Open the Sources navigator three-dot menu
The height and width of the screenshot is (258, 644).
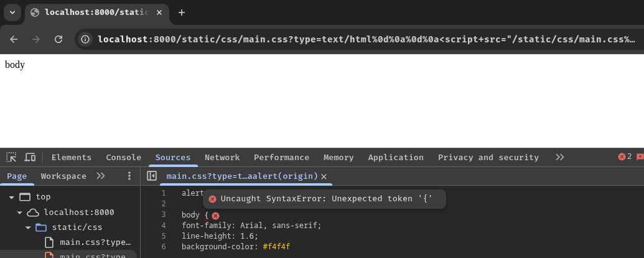coord(129,176)
